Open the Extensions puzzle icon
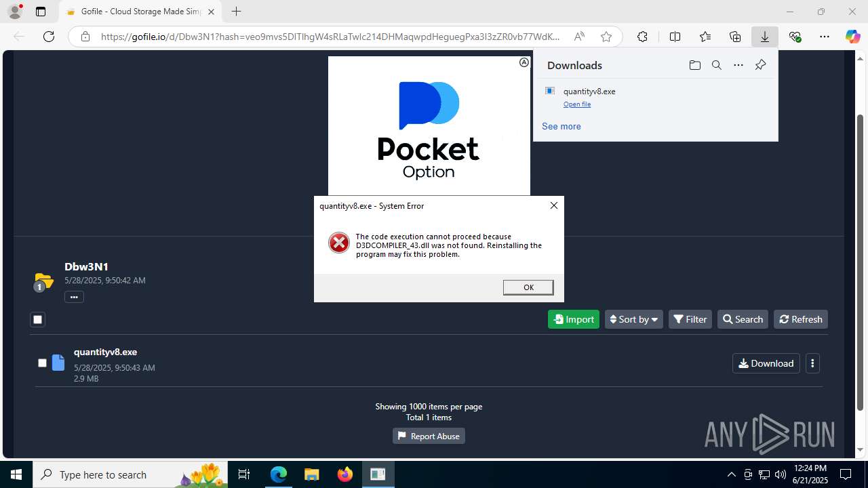This screenshot has height=488, width=868. 642,37
